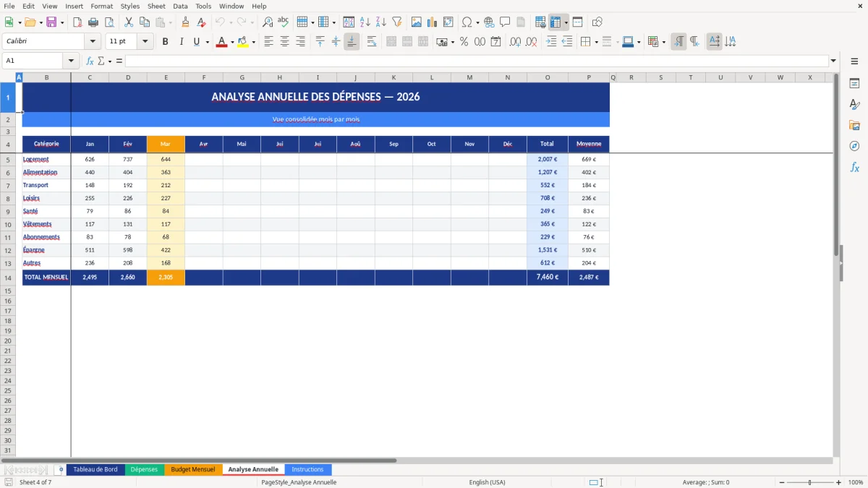Open the Borders dropdown arrow

(x=596, y=42)
